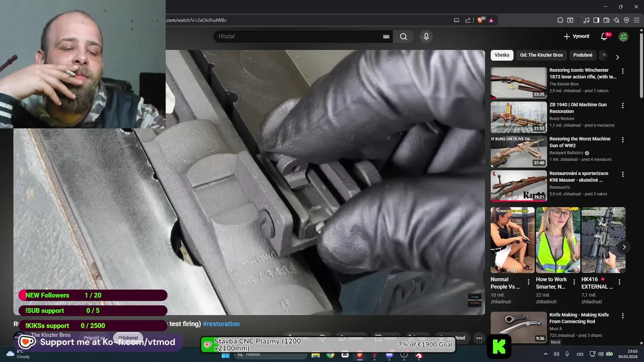Open the Normal People Vs short

(512, 240)
